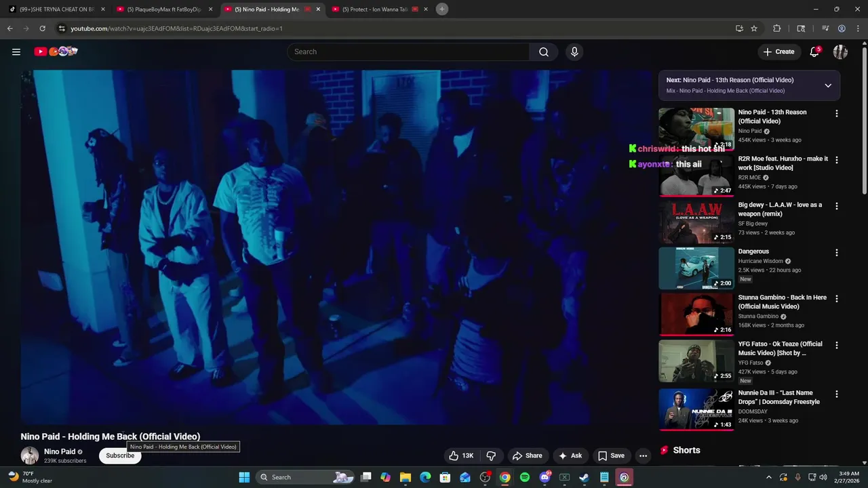Image resolution: width=868 pixels, height=488 pixels.
Task: Dislike the video with thumbs down
Action: 492,455
